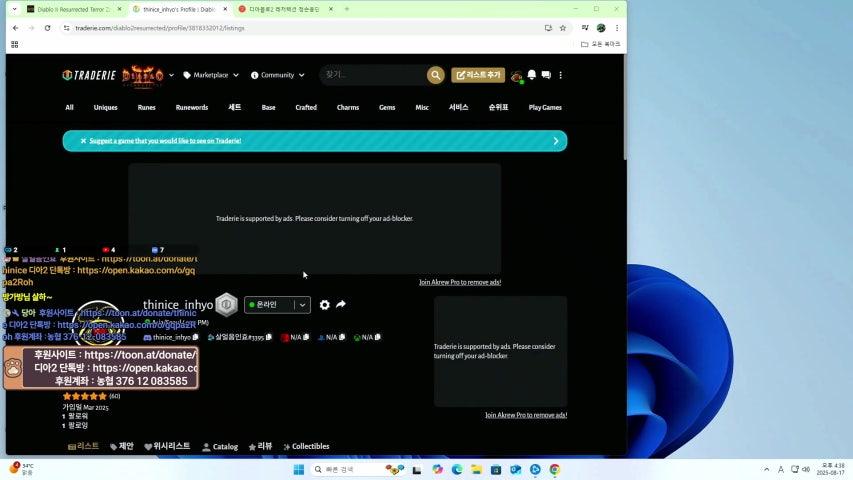Open the chat messages icon
The width and height of the screenshot is (853, 480).
pos(546,75)
